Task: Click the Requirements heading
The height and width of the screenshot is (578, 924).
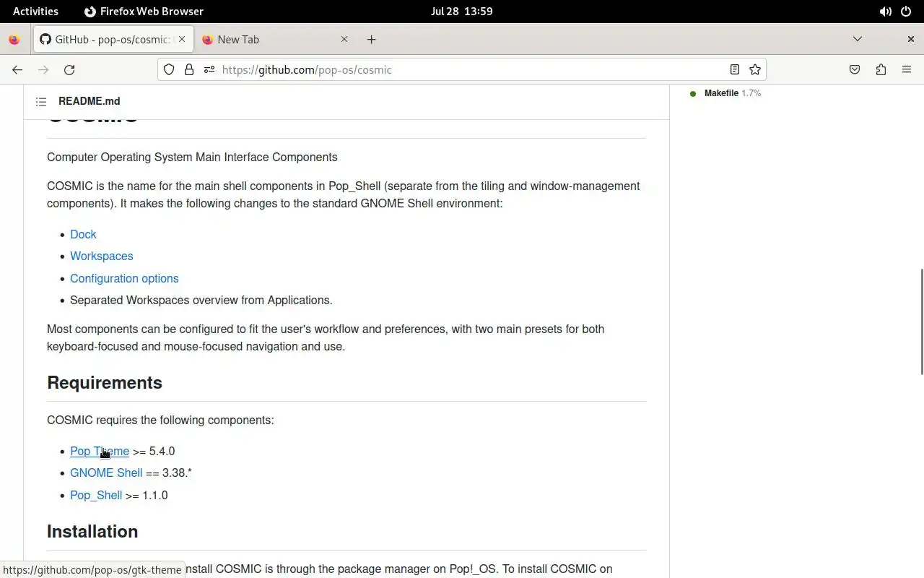Action: click(x=105, y=383)
